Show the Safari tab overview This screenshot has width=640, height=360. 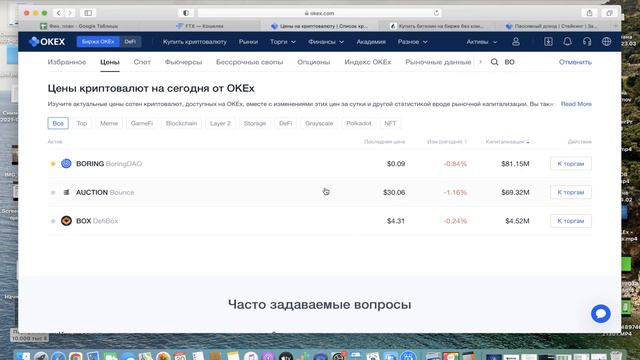(x=609, y=13)
